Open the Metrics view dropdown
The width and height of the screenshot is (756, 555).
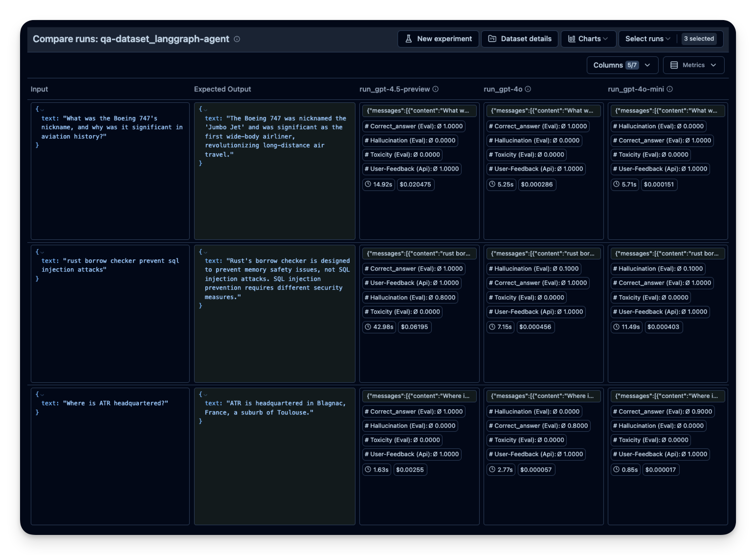click(x=693, y=65)
